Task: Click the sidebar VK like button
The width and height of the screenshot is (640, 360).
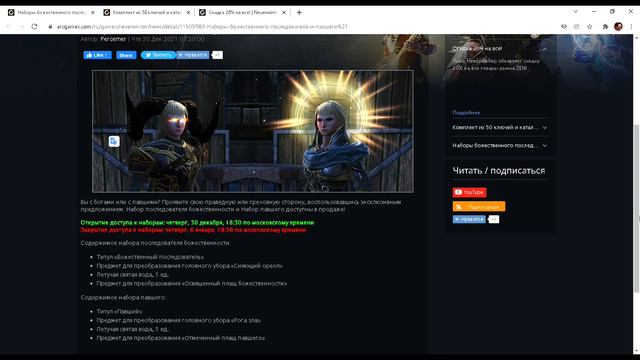Action: 469,219
